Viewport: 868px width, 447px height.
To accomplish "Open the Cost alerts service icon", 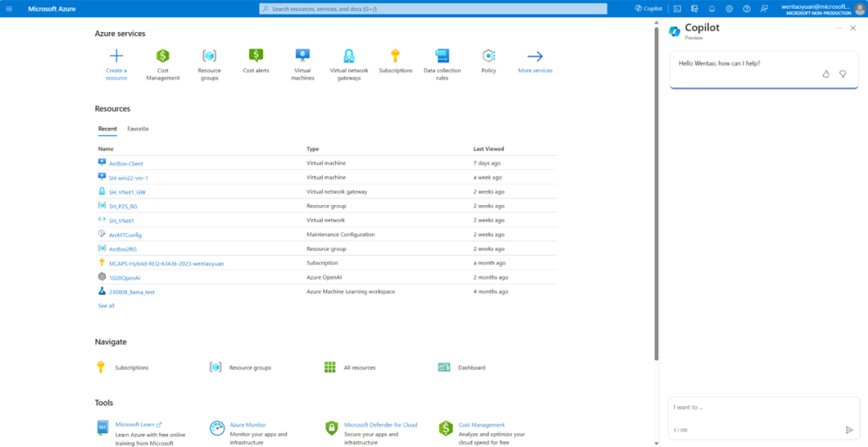I will click(256, 55).
